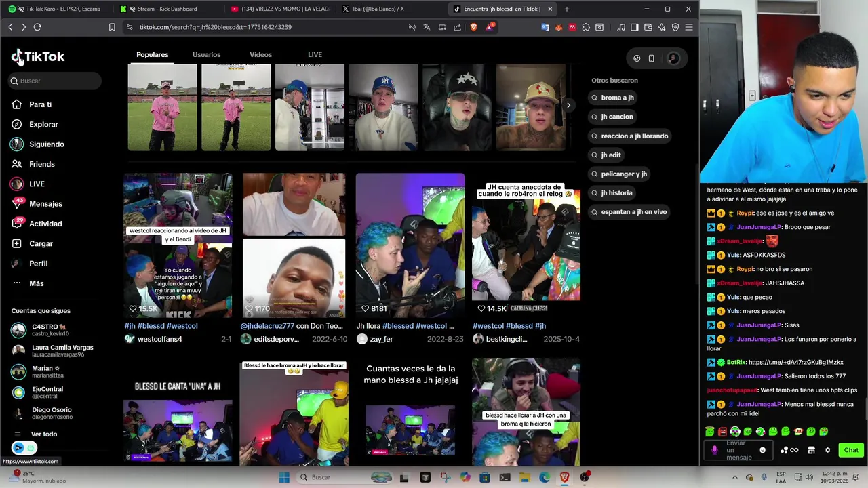Open MetaMask fox extension
Viewport: 868px width, 488px height.
(559, 27)
